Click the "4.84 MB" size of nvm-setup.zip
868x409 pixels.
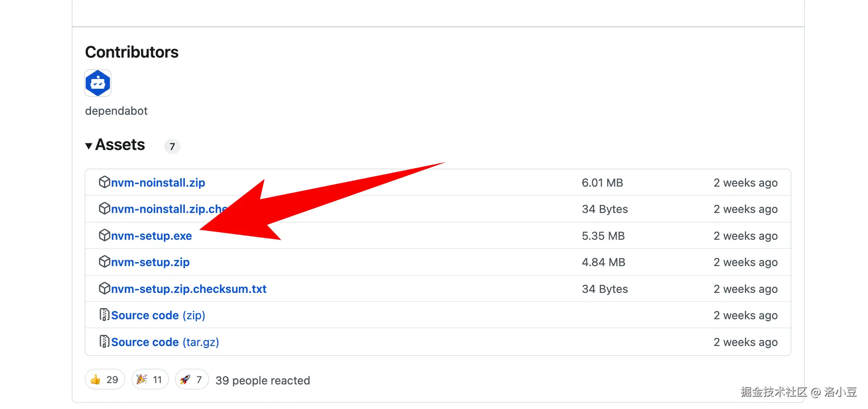pyautogui.click(x=604, y=262)
